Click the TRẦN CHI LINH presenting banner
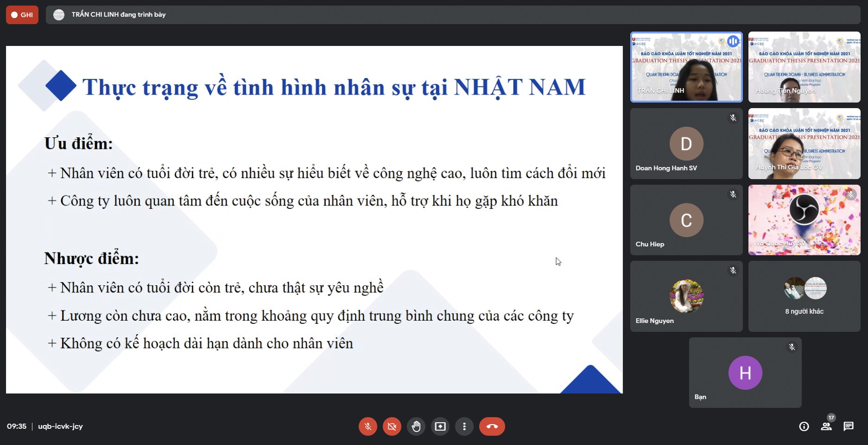Viewport: 868px width, 445px height. [453, 15]
